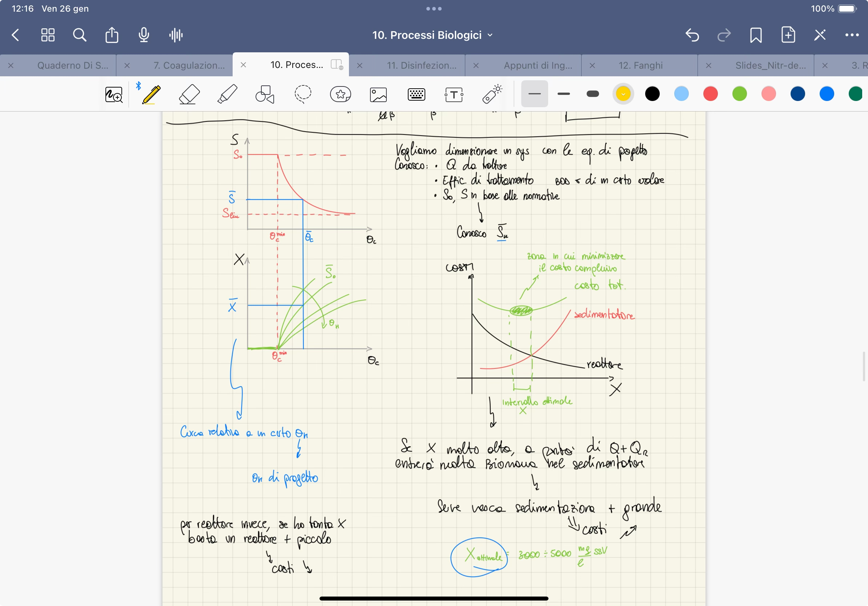
Task: Switch to the 12. Fanghi tab
Action: [x=640, y=65]
